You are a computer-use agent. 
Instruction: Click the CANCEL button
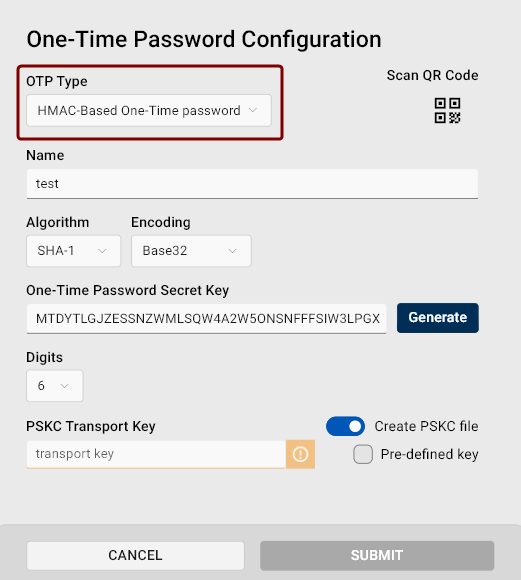[x=135, y=555]
